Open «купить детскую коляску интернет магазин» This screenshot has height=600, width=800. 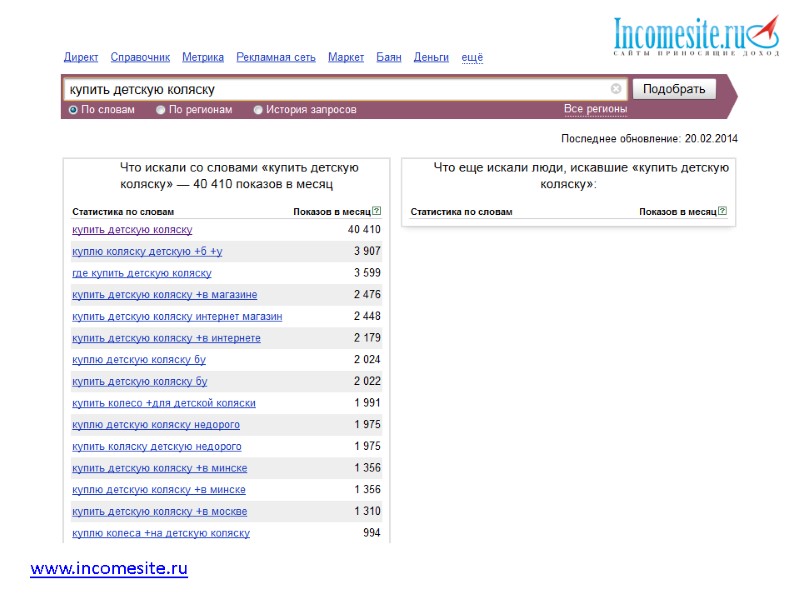[x=178, y=316]
